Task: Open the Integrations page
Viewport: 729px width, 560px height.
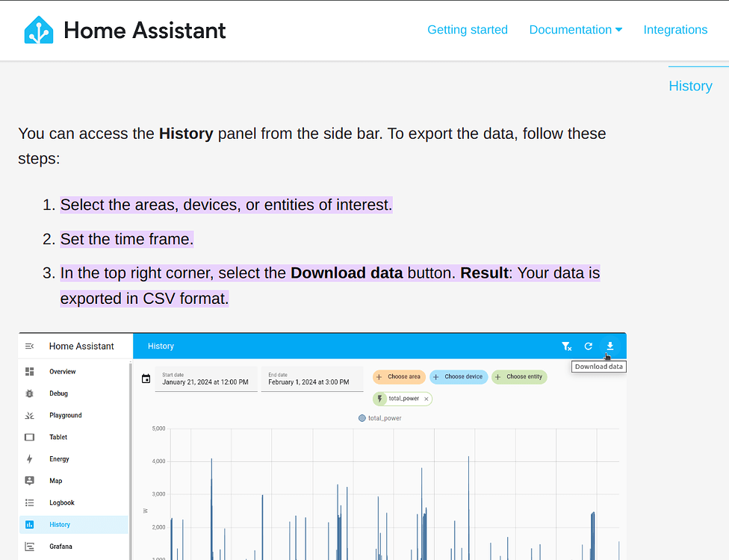Action: click(x=675, y=29)
